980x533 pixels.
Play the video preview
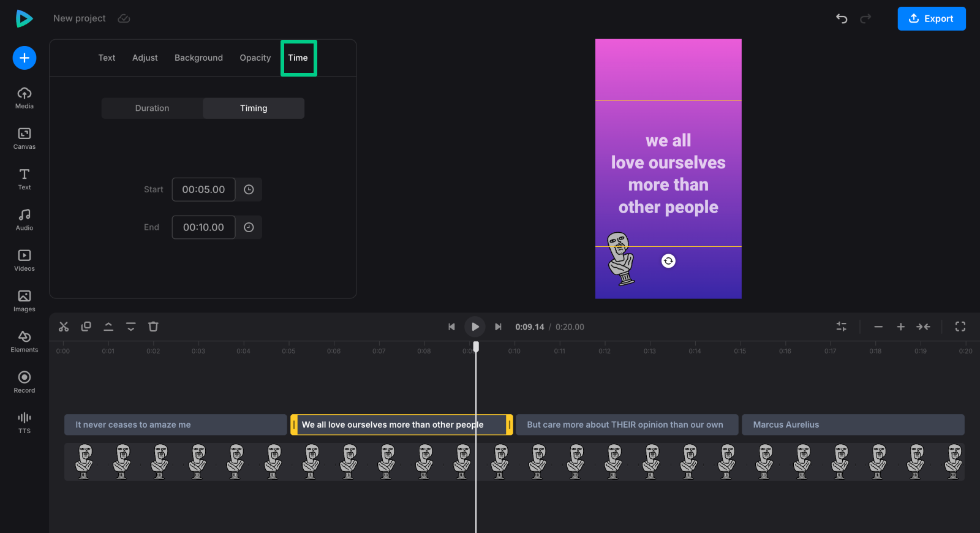[475, 327]
